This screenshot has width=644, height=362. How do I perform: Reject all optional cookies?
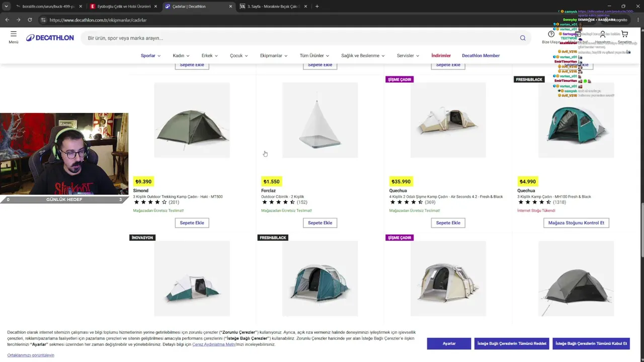[x=512, y=343]
